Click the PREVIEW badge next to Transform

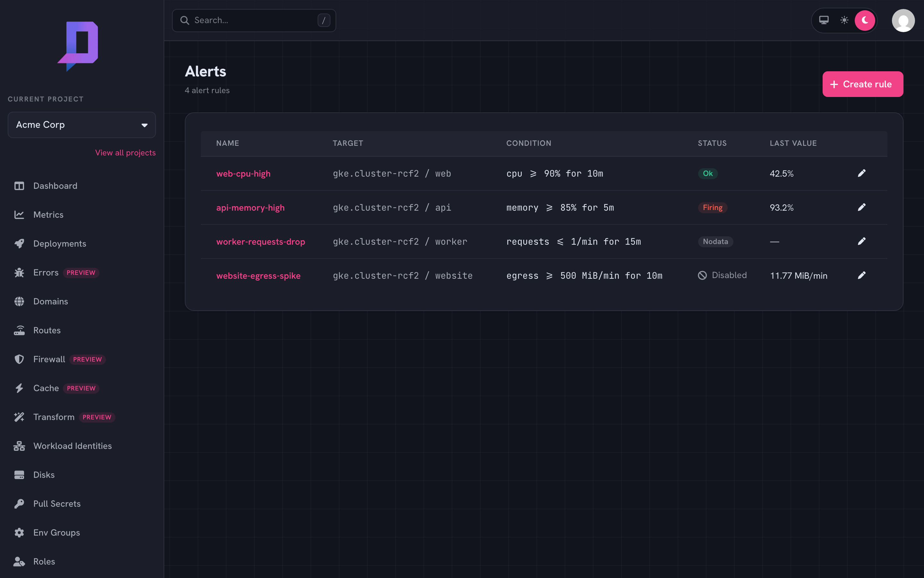97,417
